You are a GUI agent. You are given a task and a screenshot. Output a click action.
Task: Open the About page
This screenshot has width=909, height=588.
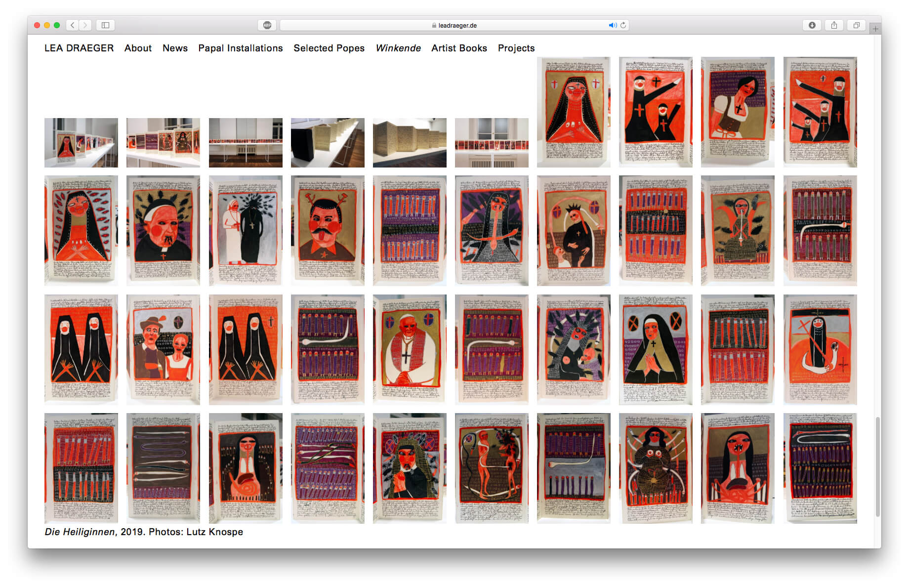(x=138, y=48)
